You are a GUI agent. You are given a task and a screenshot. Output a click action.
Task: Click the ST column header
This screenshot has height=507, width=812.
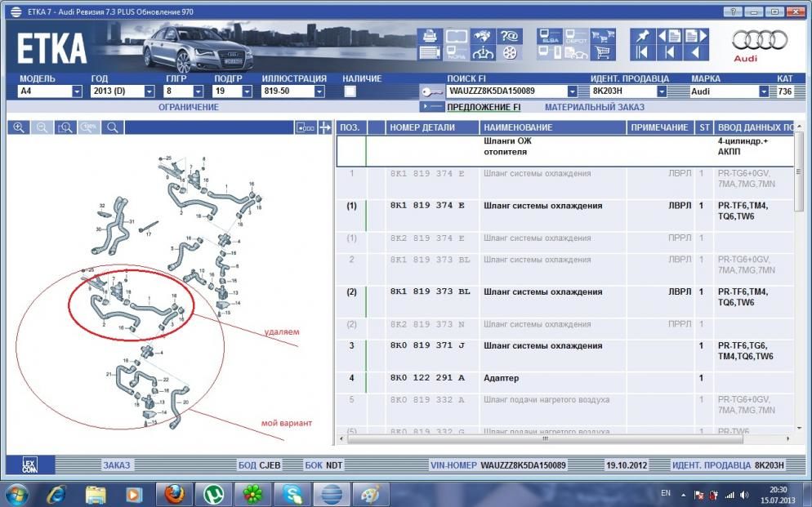[704, 127]
